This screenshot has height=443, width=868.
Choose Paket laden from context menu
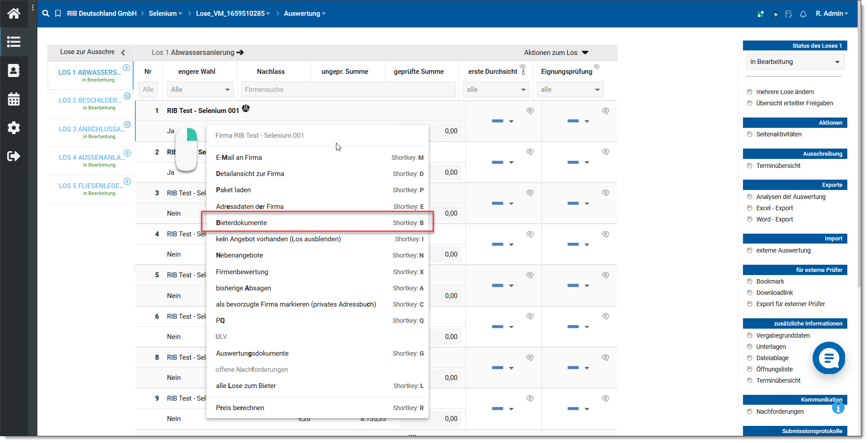(318, 190)
